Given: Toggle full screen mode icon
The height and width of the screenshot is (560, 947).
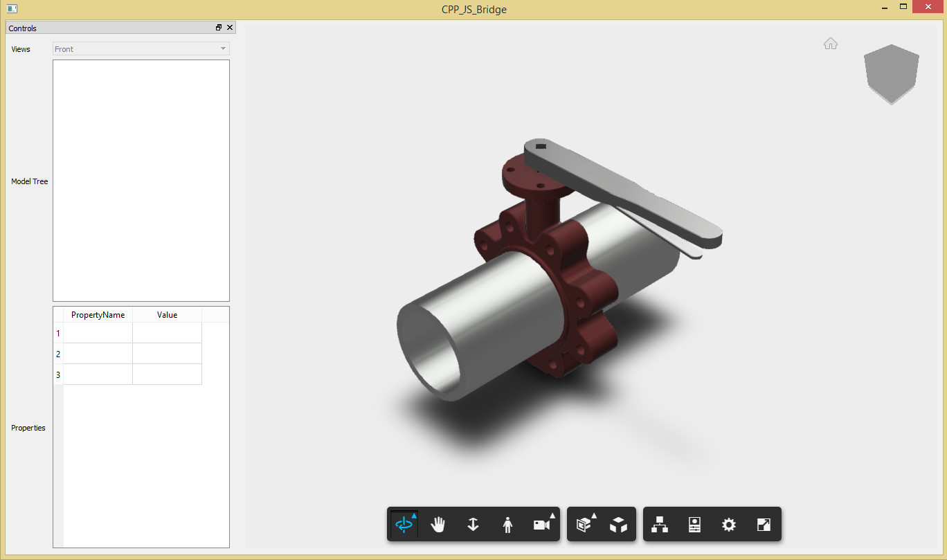Looking at the screenshot, I should (764, 525).
